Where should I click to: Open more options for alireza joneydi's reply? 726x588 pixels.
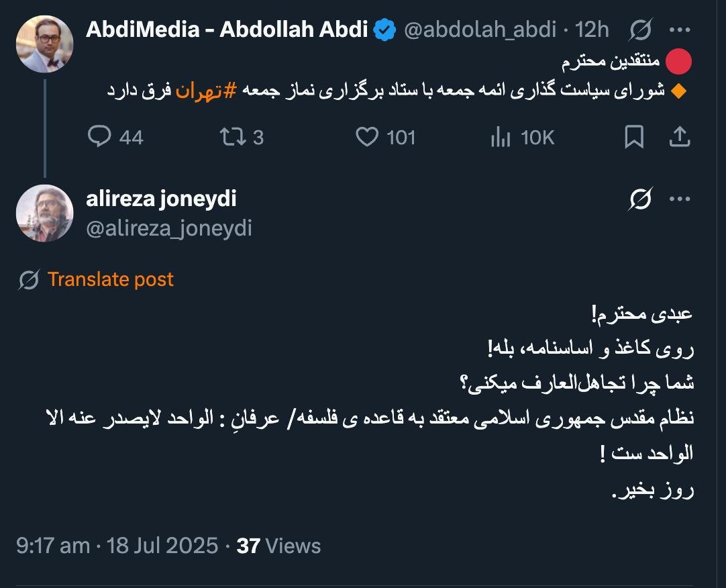pyautogui.click(x=680, y=199)
